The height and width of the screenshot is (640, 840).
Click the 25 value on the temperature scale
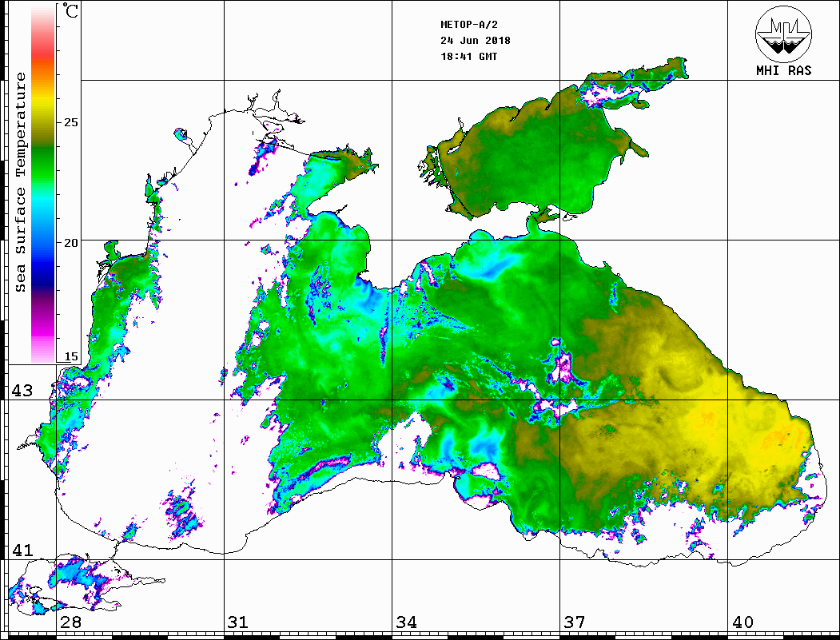[70, 122]
